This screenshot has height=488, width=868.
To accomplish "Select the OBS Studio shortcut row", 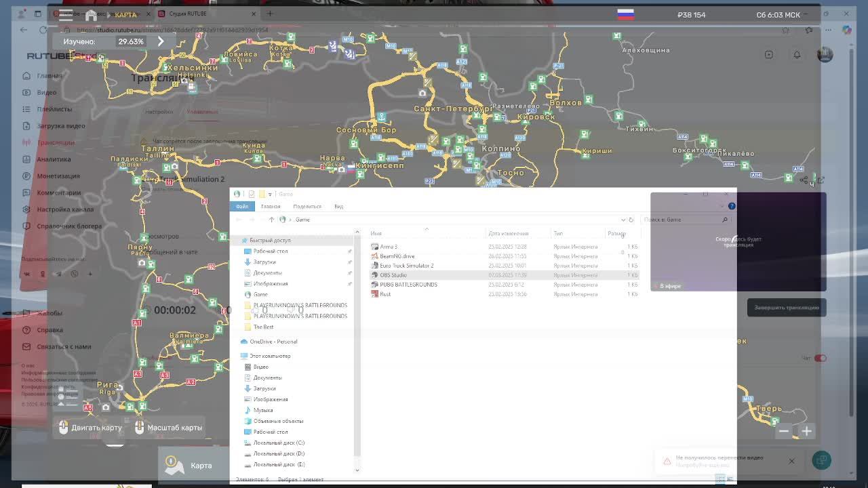I will click(x=504, y=275).
